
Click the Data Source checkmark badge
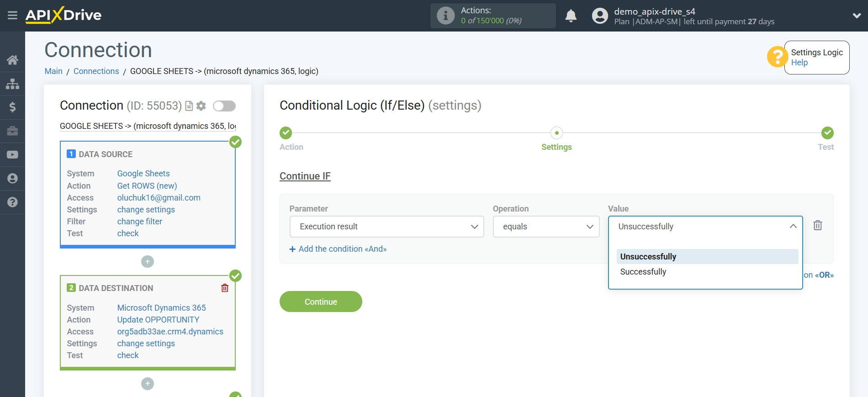[235, 142]
